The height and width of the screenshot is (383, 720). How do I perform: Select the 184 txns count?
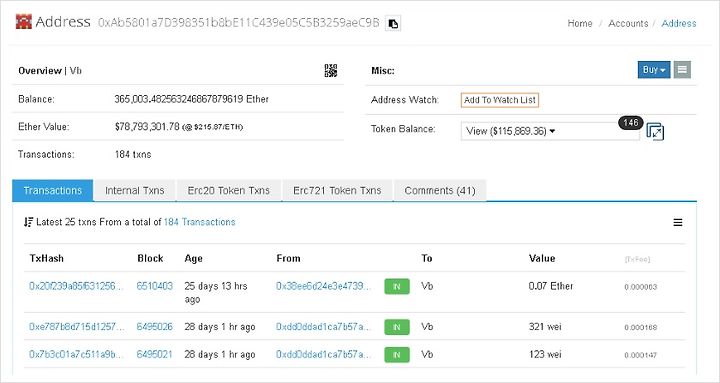pyautogui.click(x=133, y=155)
